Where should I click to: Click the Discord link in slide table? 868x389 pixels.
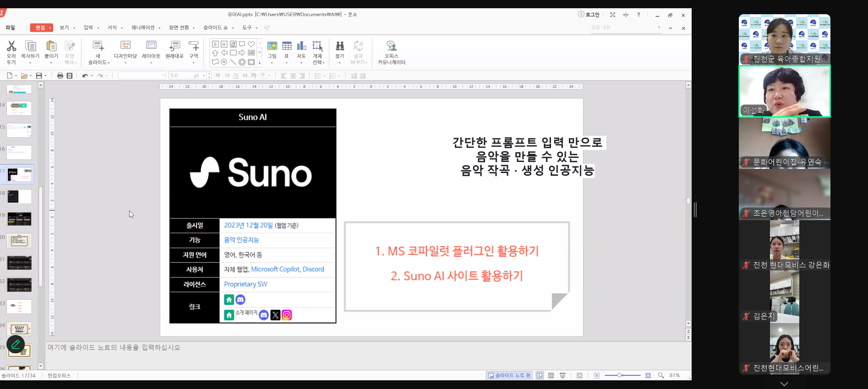(313, 269)
